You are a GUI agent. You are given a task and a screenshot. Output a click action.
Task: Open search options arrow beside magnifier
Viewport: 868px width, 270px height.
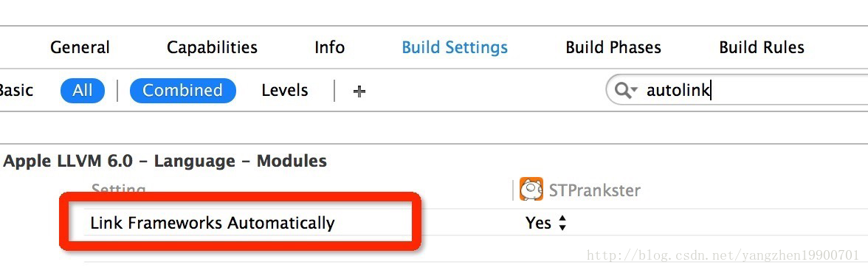pyautogui.click(x=635, y=90)
